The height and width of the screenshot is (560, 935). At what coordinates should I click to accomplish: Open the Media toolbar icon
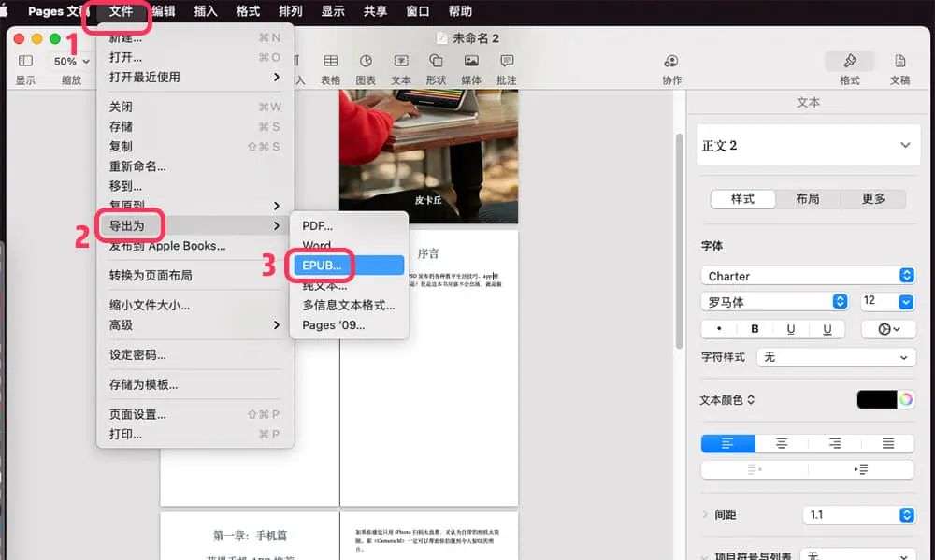point(471,61)
